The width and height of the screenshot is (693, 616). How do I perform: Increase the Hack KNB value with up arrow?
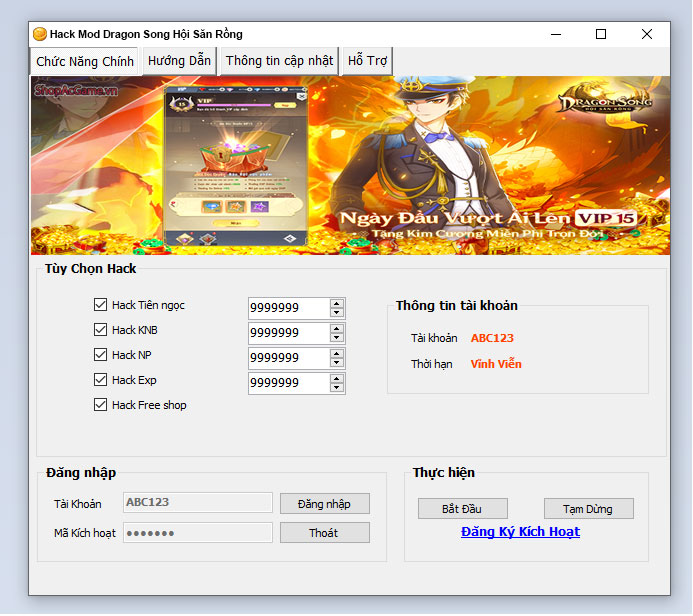337,328
